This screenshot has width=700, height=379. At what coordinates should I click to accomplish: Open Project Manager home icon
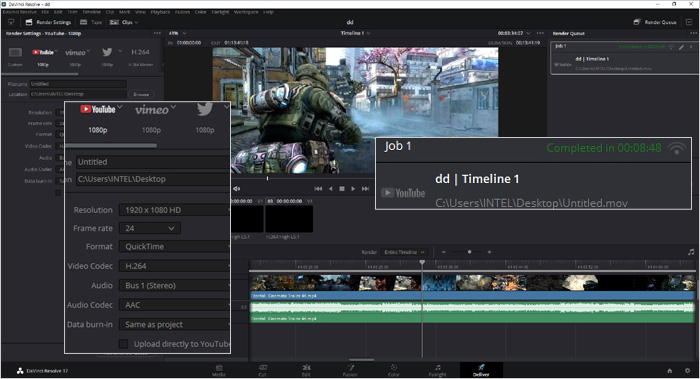coord(670,371)
